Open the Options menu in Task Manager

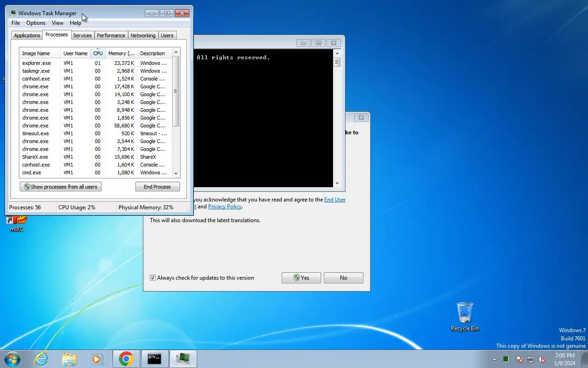coord(36,23)
